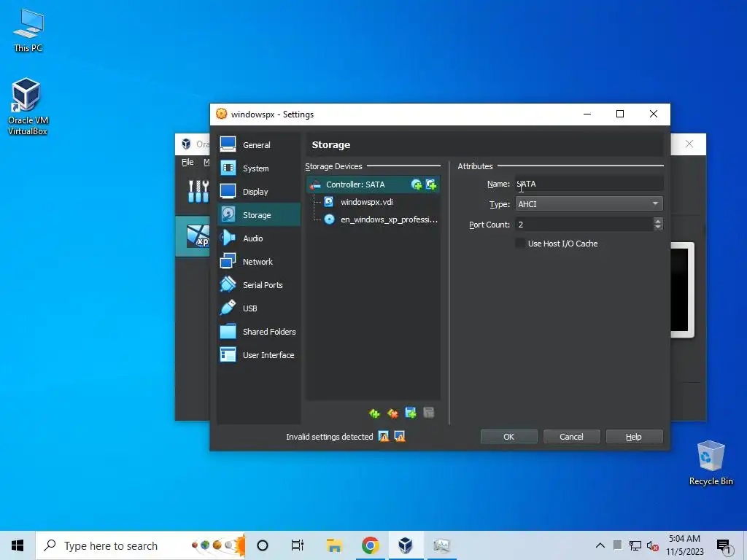Show hidden system tray icons
This screenshot has height=560, width=747.
click(x=600, y=545)
